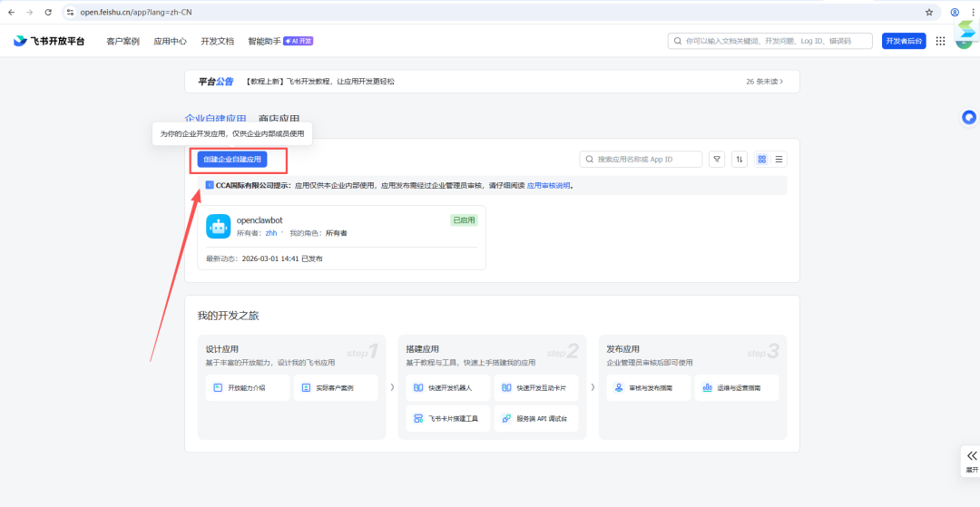The width and height of the screenshot is (980, 507).
Task: Open 快速开发互动卡片 guide
Action: [536, 388]
